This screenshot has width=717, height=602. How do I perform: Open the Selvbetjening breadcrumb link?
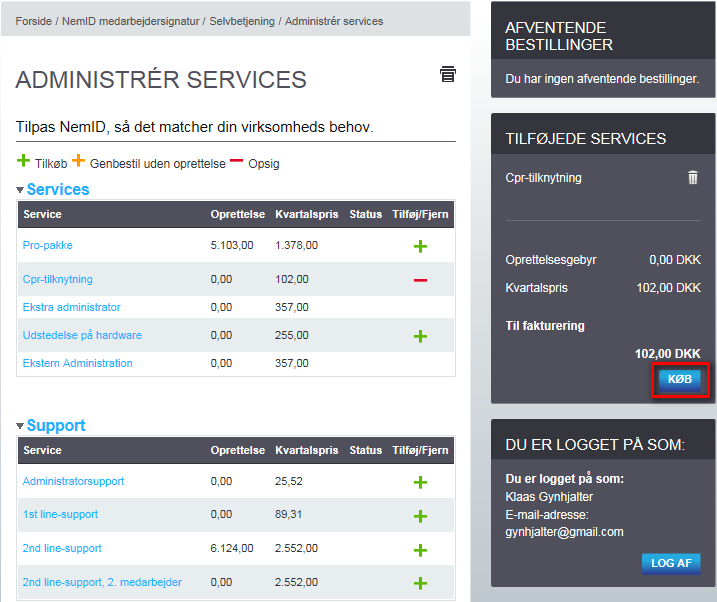click(242, 21)
